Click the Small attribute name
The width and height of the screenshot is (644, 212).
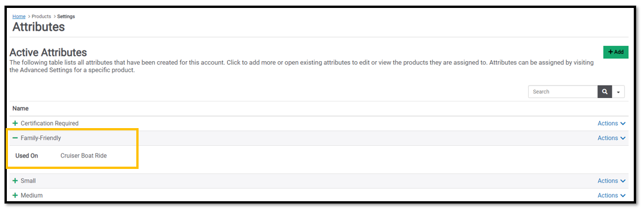coord(28,181)
